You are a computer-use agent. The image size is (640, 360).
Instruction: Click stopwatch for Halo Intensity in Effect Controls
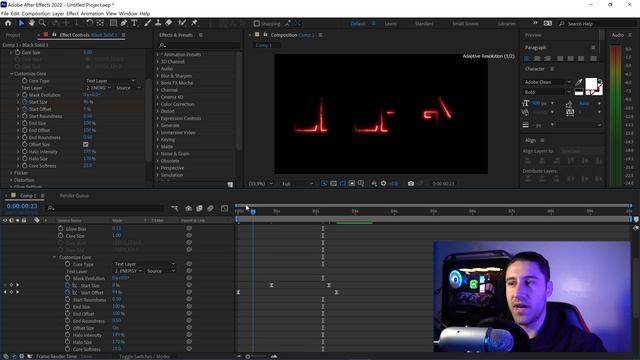[x=24, y=151]
